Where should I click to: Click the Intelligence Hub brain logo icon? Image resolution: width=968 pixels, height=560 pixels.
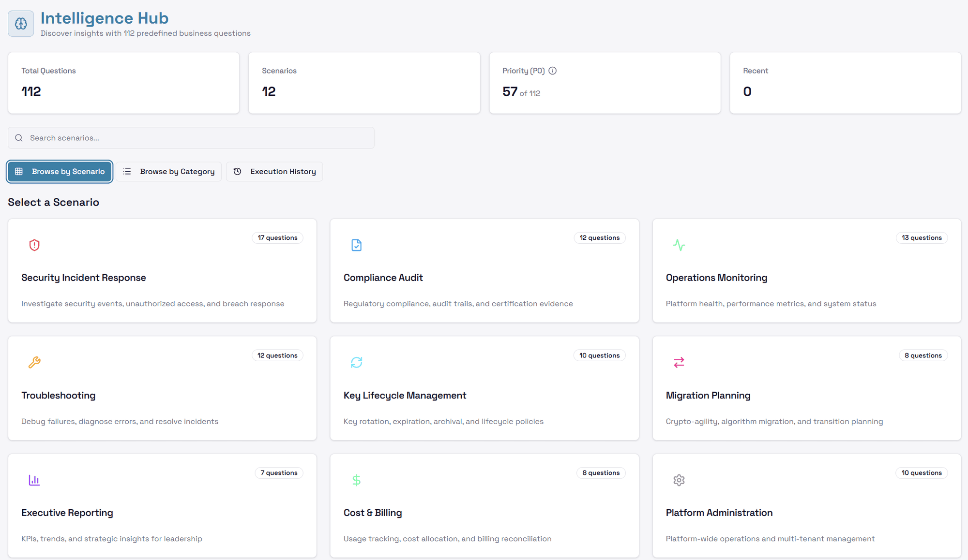pos(21,23)
